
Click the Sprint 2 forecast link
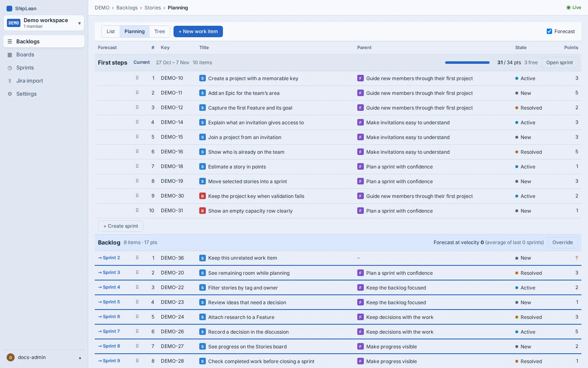click(109, 258)
